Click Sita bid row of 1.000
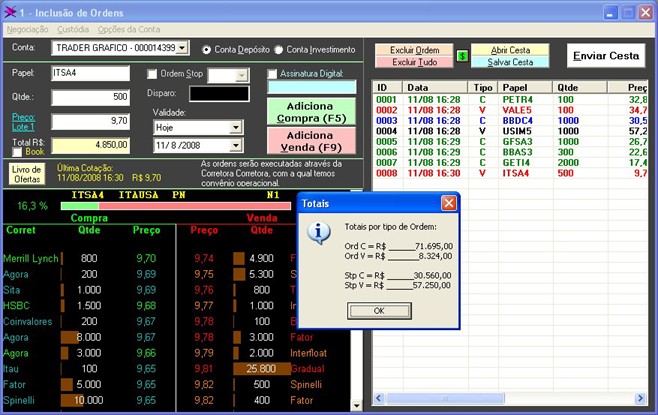Image resolution: width=658 pixels, height=415 pixels. 89,290
